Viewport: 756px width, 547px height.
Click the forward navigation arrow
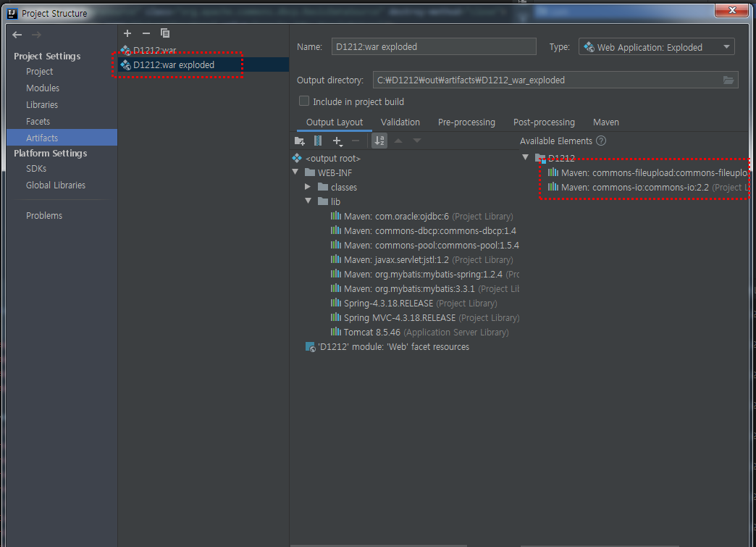click(x=37, y=35)
